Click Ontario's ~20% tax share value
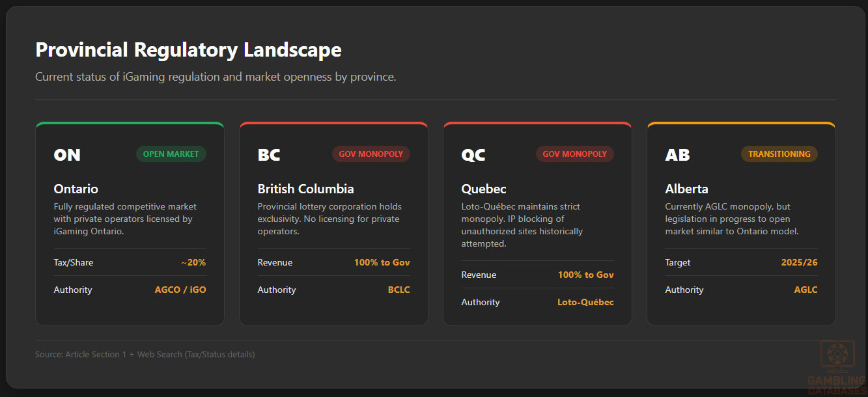Screen dimensions: 868x397 pos(193,262)
